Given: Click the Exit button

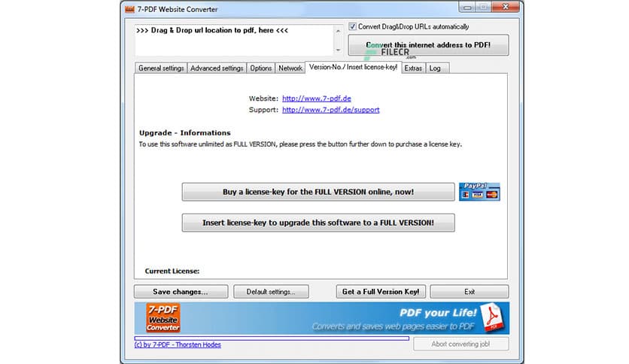Looking at the screenshot, I should click(469, 292).
